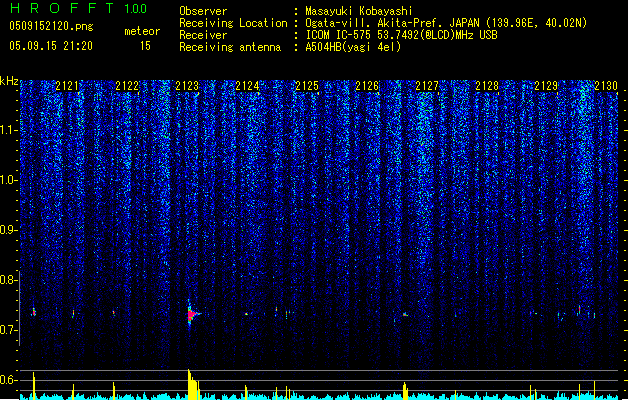Click the 2123 time marker
Viewport: 629px width, 400px height.
(187, 86)
